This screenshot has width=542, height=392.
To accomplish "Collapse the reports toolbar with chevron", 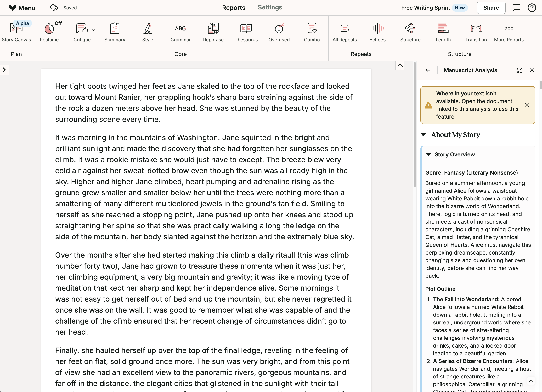I will (400, 65).
